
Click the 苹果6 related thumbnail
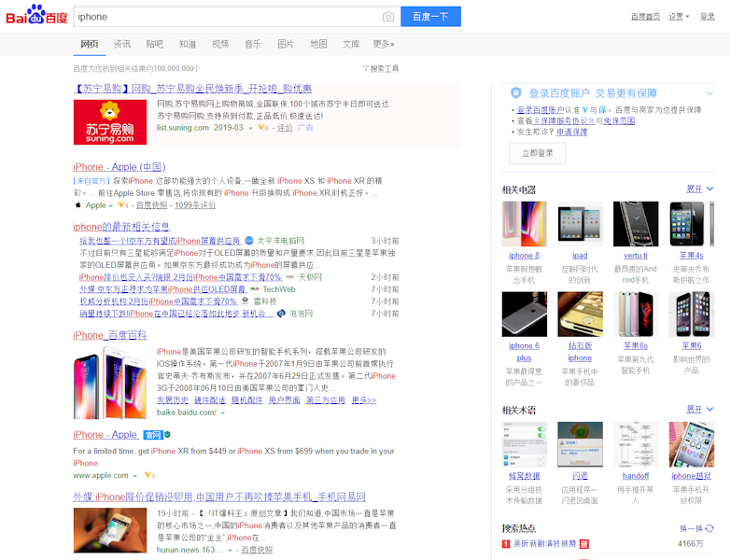click(692, 314)
